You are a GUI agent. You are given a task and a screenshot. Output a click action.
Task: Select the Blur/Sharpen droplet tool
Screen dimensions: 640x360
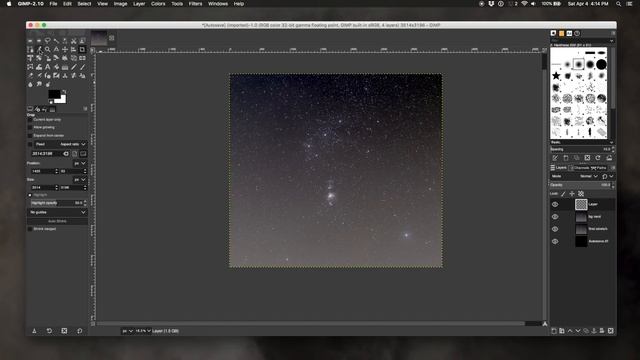pyautogui.click(x=30, y=84)
